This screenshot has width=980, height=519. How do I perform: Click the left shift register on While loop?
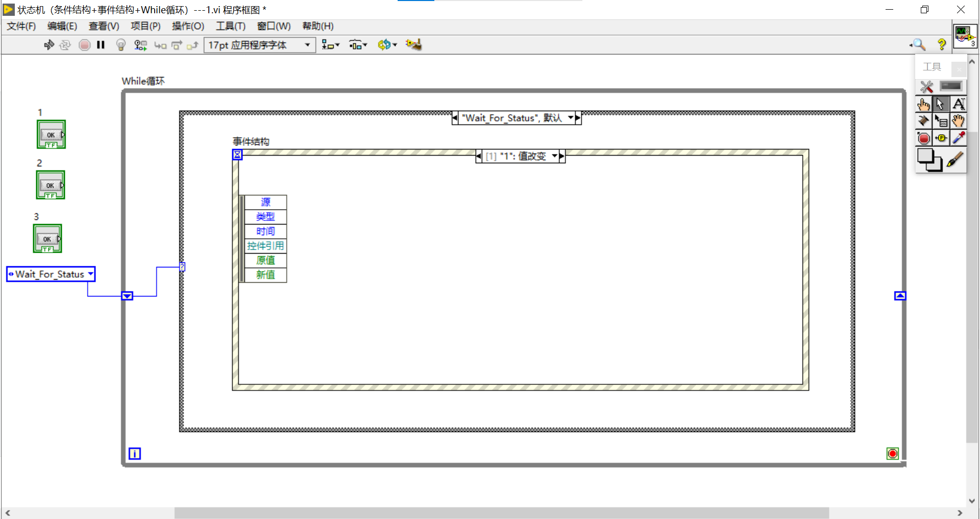pyautogui.click(x=127, y=296)
